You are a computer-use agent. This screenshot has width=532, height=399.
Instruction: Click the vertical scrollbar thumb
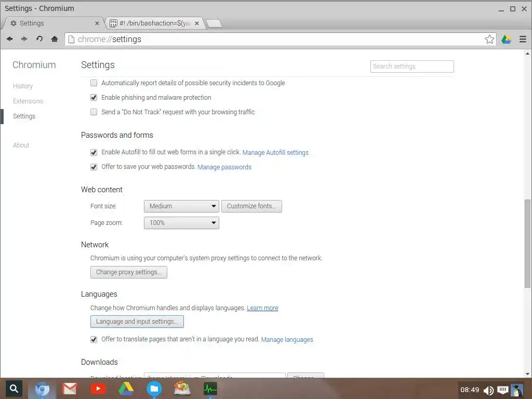click(527, 244)
